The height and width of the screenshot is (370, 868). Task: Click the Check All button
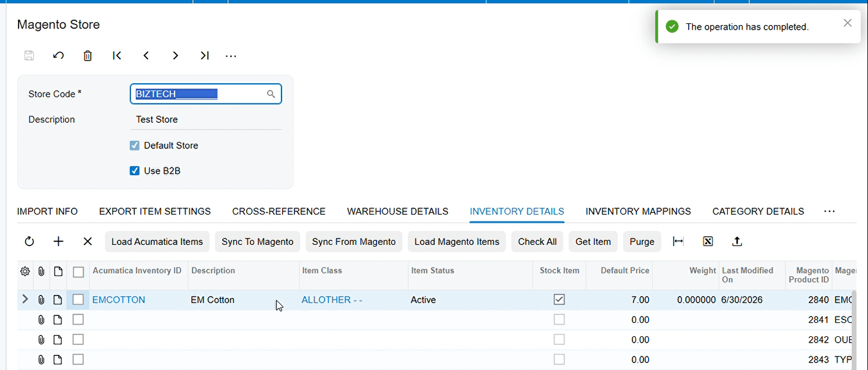point(537,242)
